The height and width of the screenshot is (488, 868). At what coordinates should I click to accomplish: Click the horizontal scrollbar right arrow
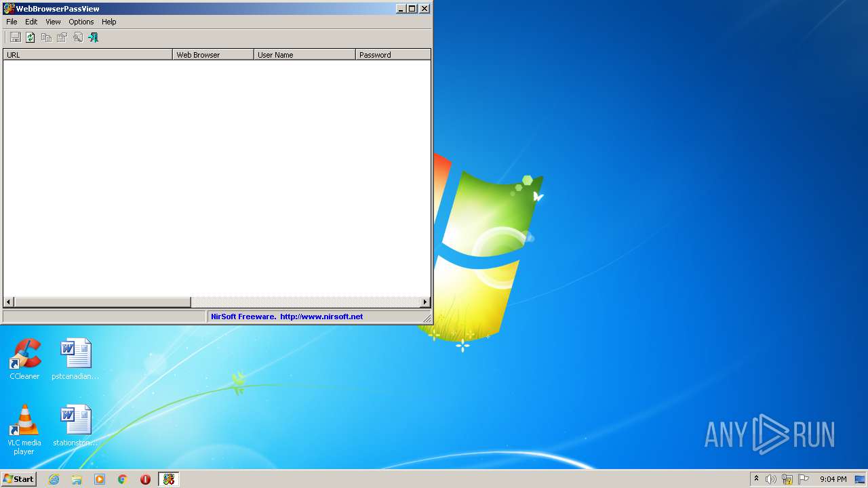click(425, 302)
